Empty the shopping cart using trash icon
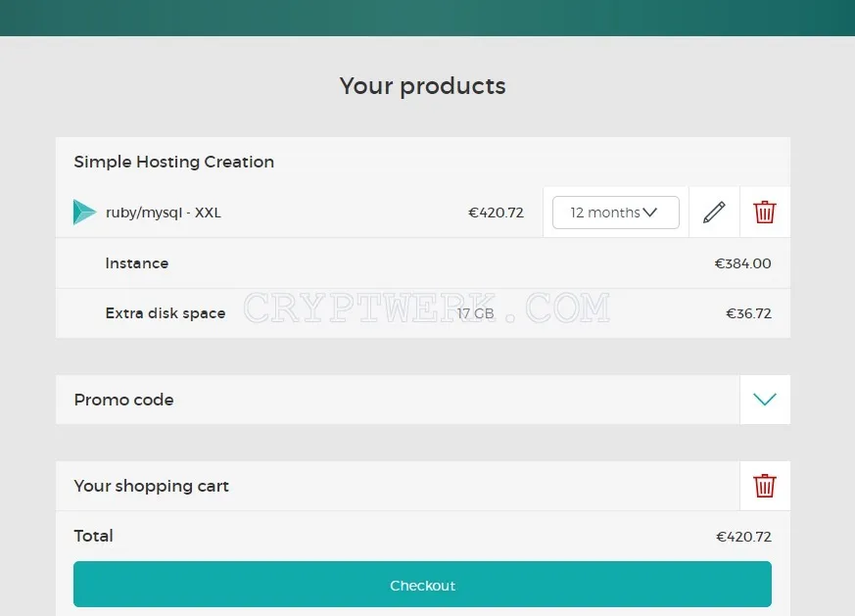Viewport: 855px width, 616px height. [765, 486]
